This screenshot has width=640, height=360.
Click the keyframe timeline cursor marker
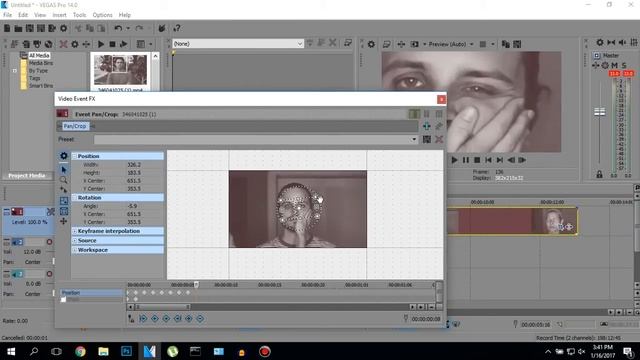point(196,284)
